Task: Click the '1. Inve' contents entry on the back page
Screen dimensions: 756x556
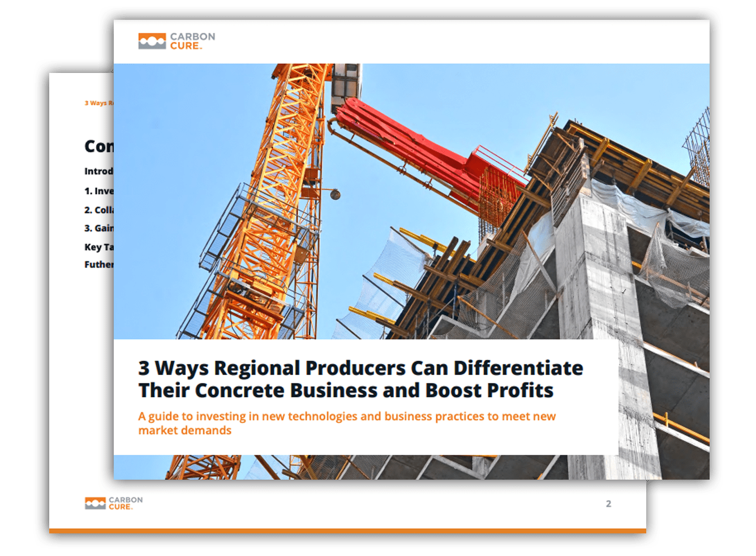Action: click(x=99, y=191)
